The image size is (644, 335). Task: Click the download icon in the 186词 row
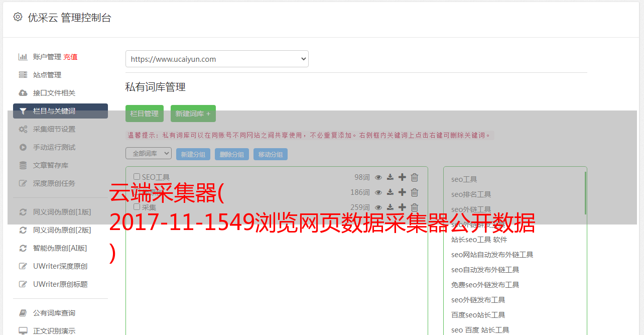(390, 192)
